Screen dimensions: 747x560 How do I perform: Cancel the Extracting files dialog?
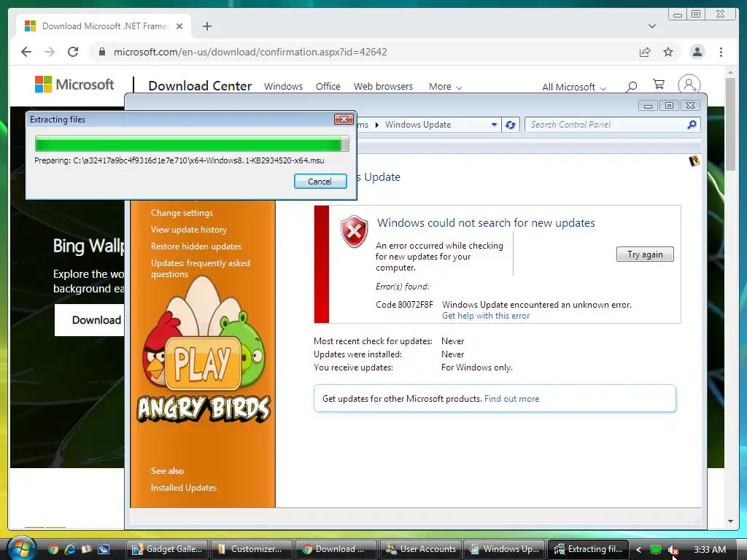[x=320, y=182]
